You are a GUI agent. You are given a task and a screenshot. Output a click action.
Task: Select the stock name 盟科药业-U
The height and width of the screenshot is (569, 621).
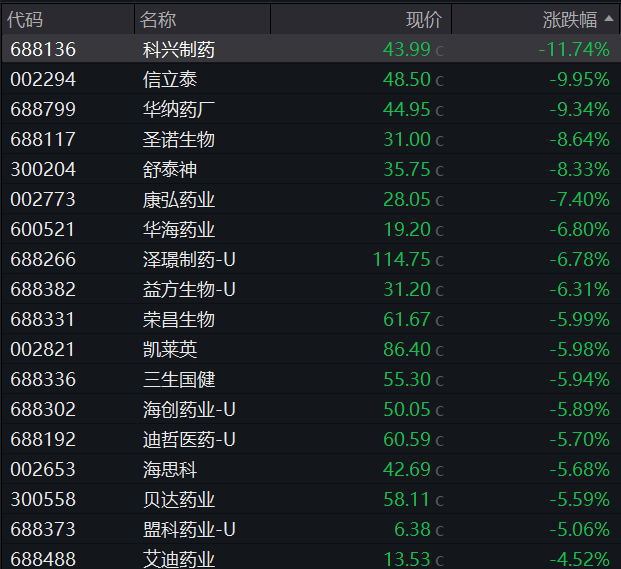click(189, 529)
